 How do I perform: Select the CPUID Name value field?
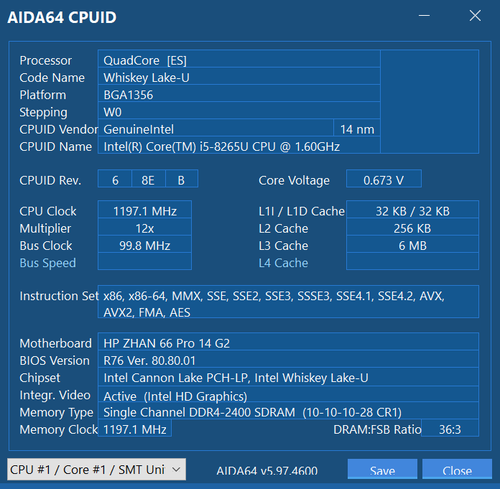coord(239,146)
